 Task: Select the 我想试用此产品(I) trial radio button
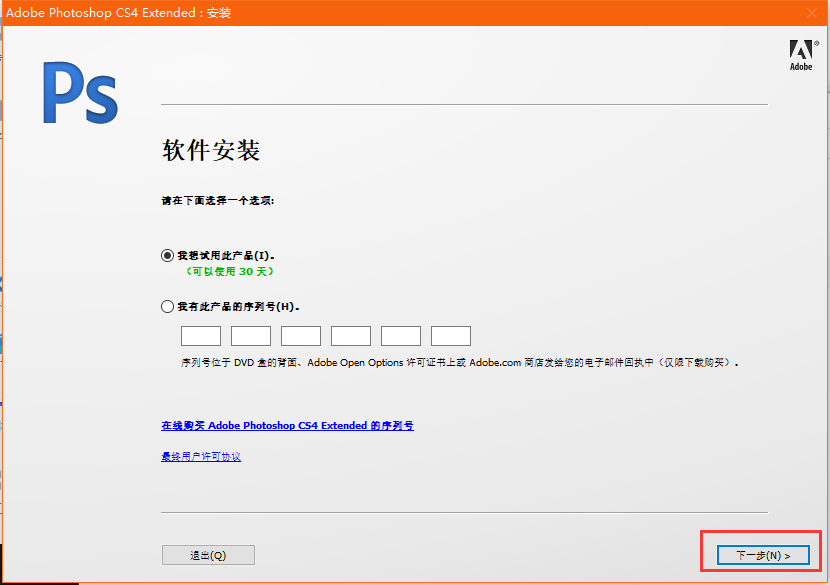[167, 255]
